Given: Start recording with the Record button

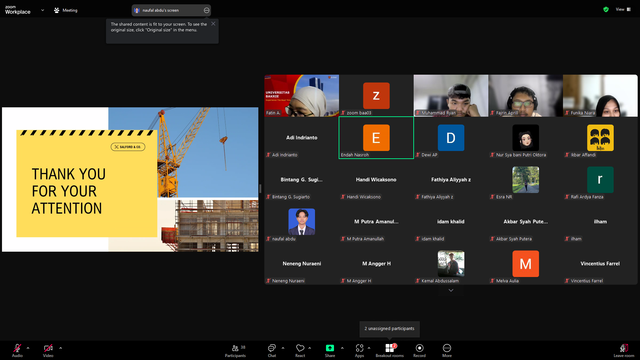Looking at the screenshot, I should pos(420,350).
